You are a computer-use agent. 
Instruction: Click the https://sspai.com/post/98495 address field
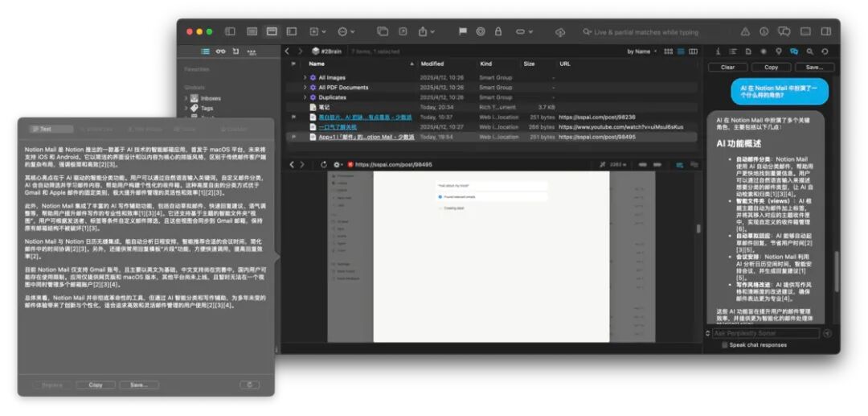click(x=393, y=164)
